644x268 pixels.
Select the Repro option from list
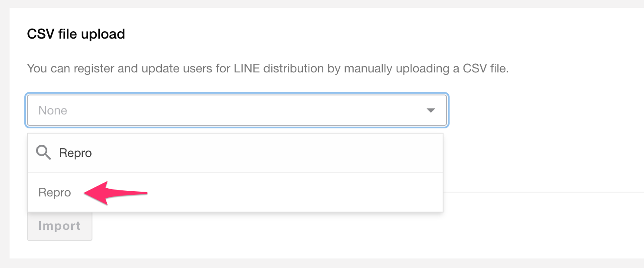(55, 193)
